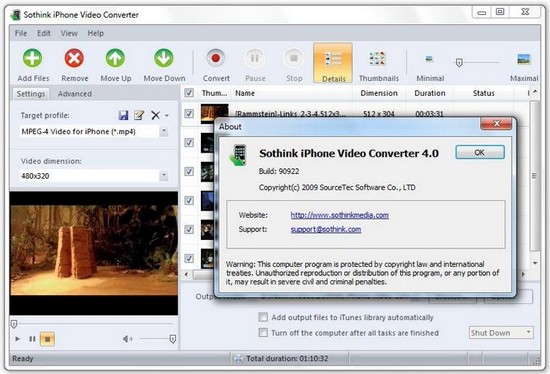Click the file list vertical scrollbar
This screenshot has width=550, height=374.
pyautogui.click(x=535, y=175)
